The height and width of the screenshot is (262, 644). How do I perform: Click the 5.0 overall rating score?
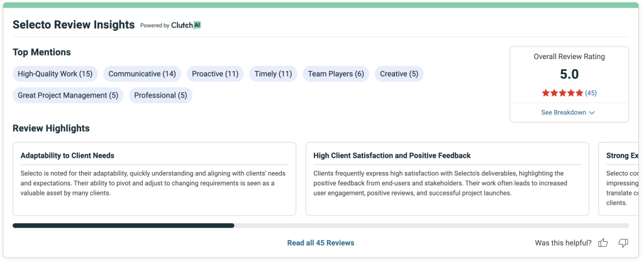click(569, 74)
